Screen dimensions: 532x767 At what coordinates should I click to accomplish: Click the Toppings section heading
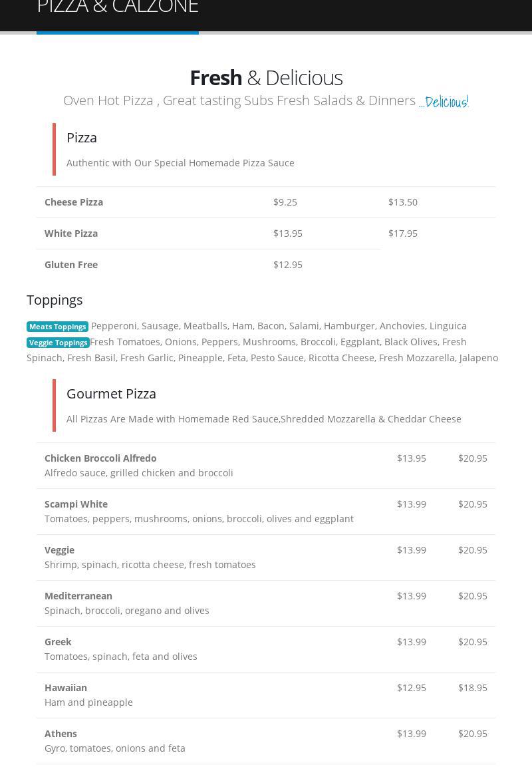pyautogui.click(x=55, y=300)
